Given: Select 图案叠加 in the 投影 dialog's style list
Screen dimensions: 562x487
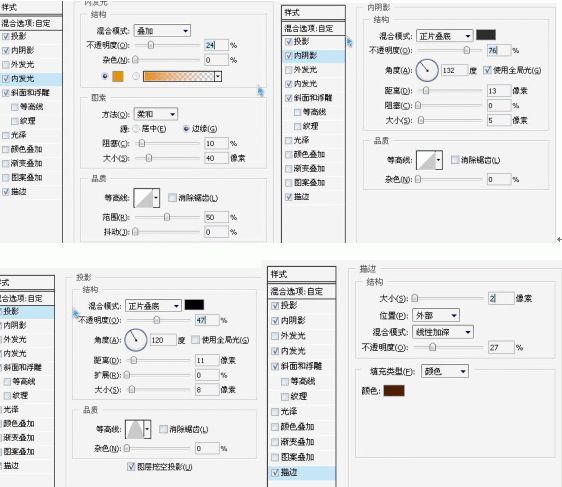Looking at the screenshot, I should coord(19,452).
